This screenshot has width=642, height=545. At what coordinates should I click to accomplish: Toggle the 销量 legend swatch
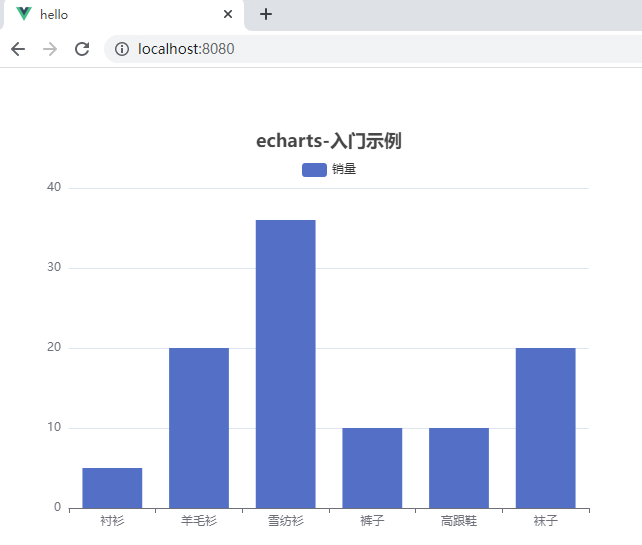pos(314,170)
